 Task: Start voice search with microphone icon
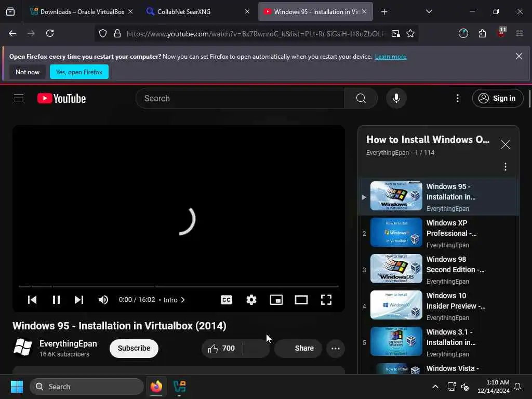[x=396, y=98]
